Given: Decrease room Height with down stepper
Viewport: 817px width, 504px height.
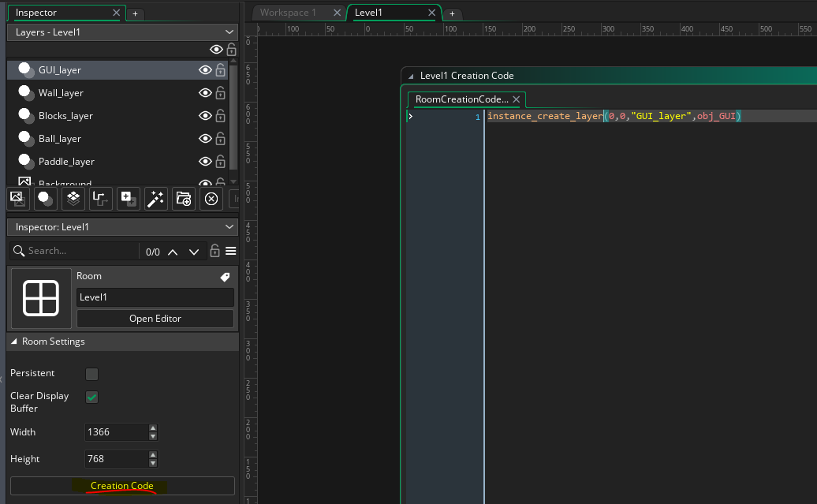Looking at the screenshot, I should click(x=153, y=463).
